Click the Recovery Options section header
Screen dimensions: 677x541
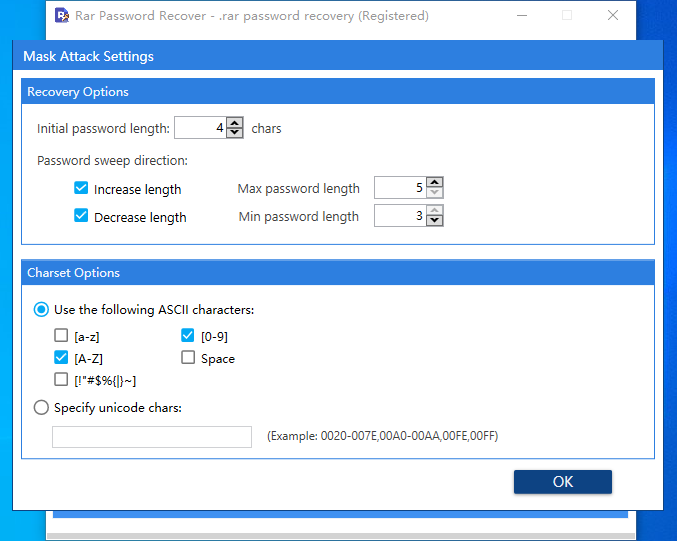tap(338, 92)
